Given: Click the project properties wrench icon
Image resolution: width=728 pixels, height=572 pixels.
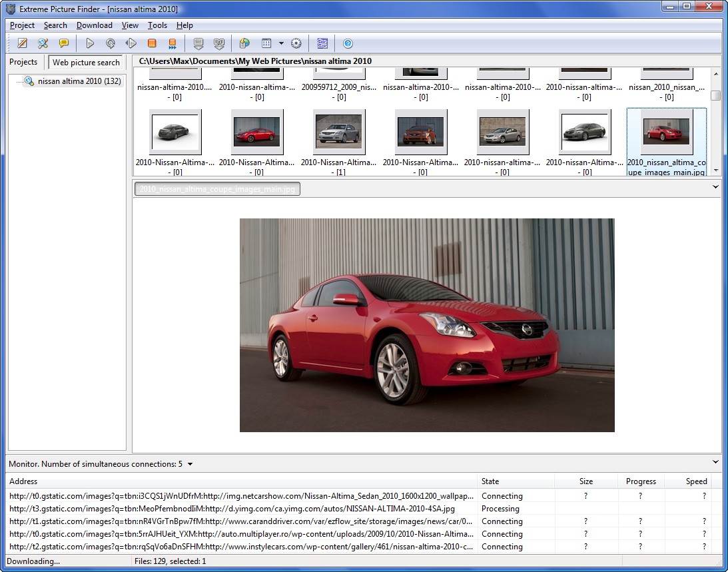Looking at the screenshot, I should click(x=43, y=43).
